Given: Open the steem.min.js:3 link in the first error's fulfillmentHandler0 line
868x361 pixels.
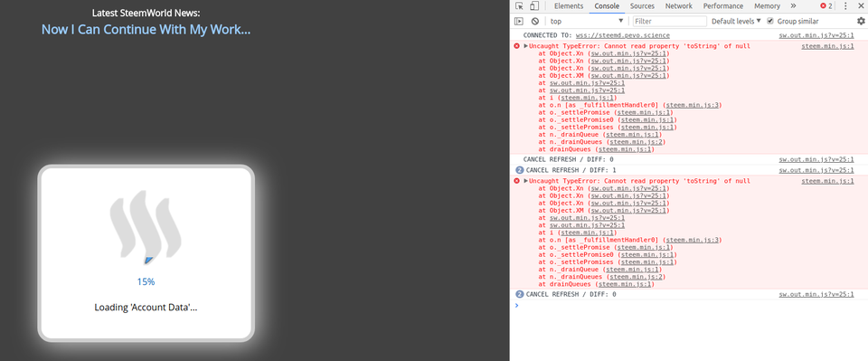Looking at the screenshot, I should coord(693,105).
